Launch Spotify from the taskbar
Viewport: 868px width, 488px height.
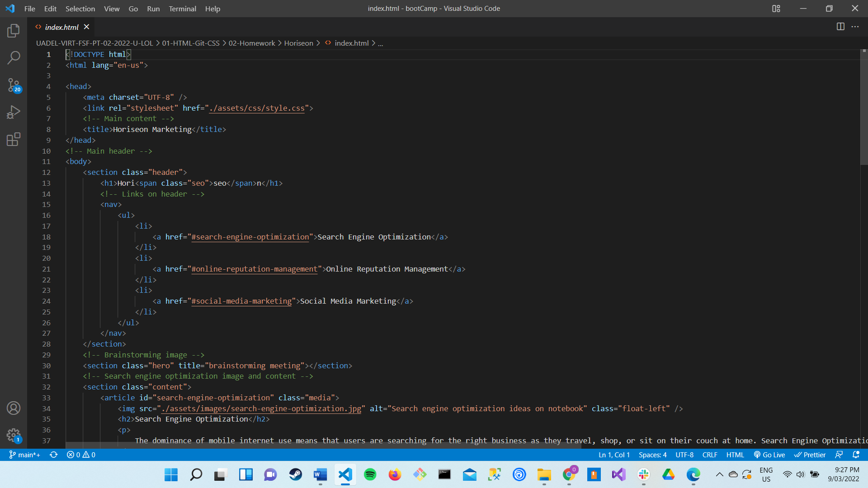(370, 475)
